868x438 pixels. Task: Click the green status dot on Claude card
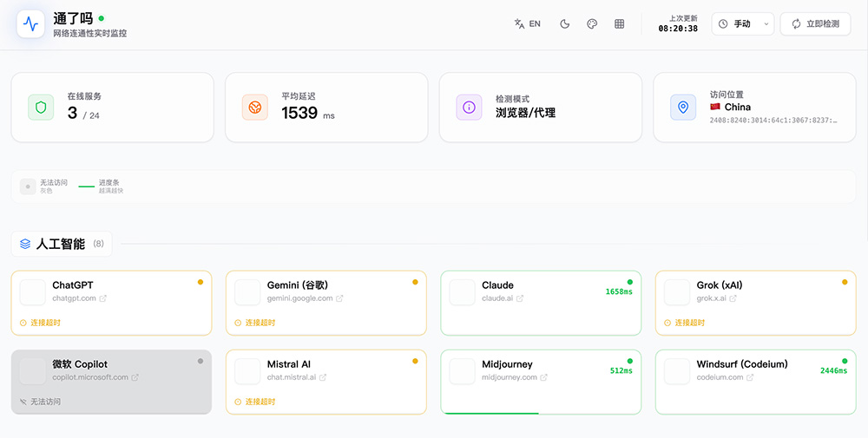(630, 282)
